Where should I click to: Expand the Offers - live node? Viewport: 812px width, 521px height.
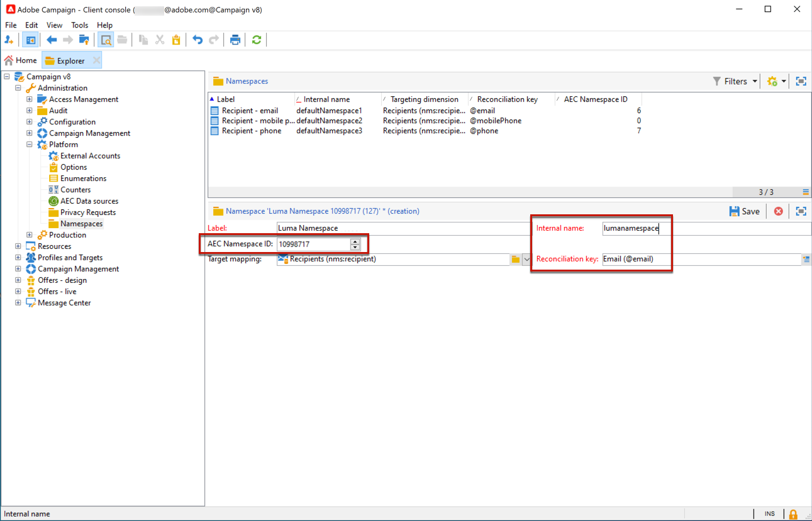coord(18,292)
